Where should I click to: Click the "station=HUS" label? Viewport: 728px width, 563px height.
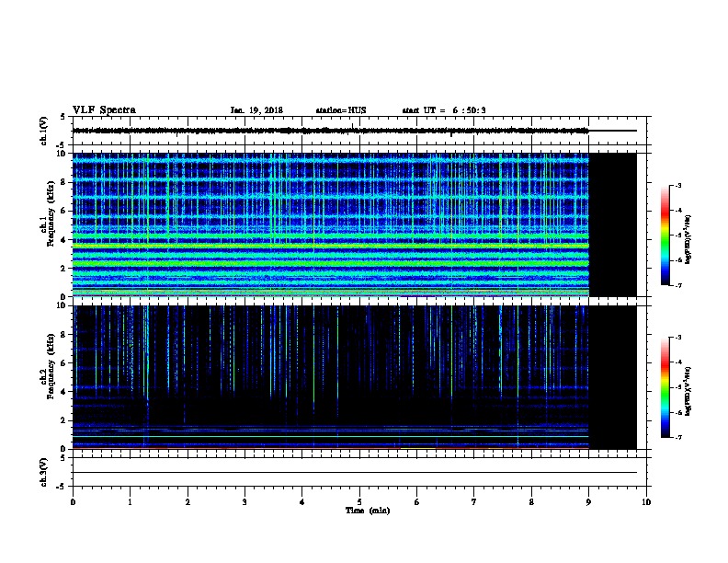click(x=341, y=110)
